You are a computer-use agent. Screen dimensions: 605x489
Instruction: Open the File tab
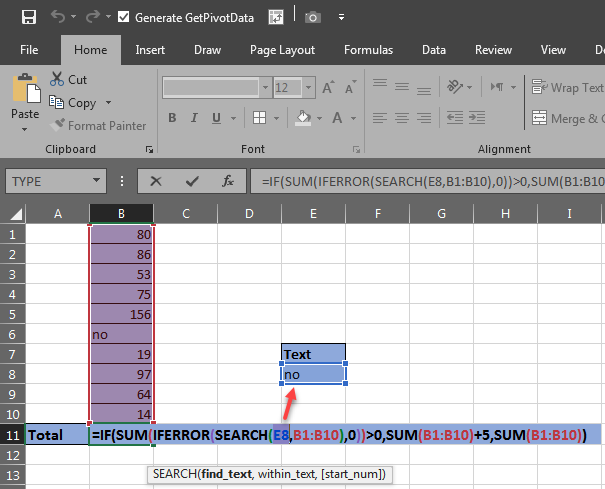29,50
